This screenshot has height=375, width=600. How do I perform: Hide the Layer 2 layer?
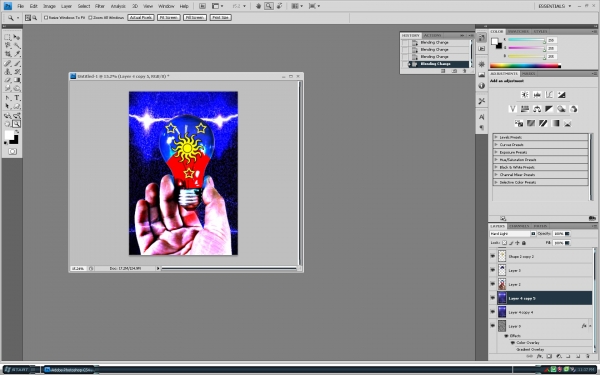point(492,284)
